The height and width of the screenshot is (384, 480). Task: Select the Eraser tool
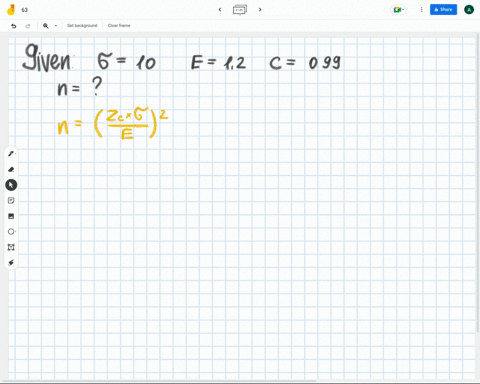tap(11, 169)
